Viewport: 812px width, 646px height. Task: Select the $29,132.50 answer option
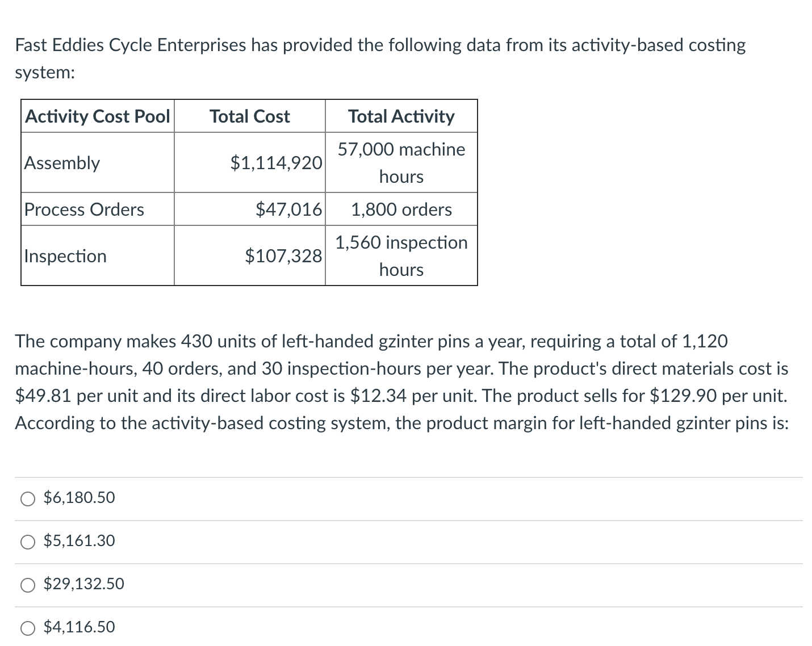coord(27,584)
